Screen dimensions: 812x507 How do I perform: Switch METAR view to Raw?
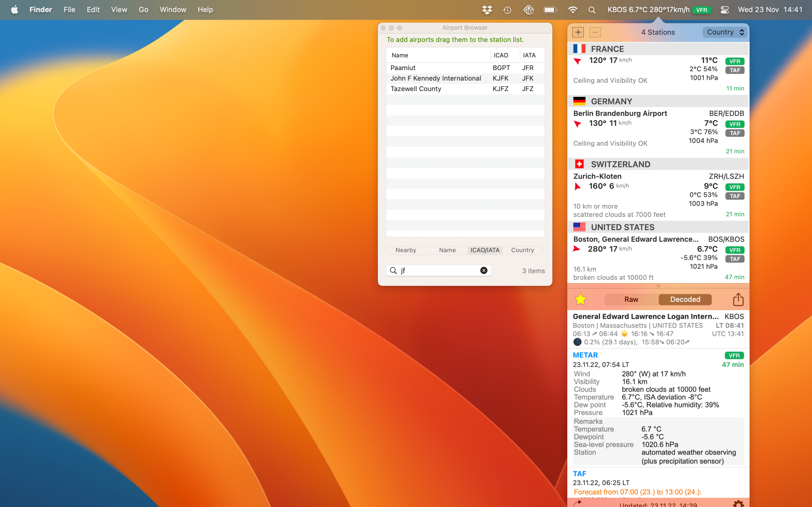631,299
